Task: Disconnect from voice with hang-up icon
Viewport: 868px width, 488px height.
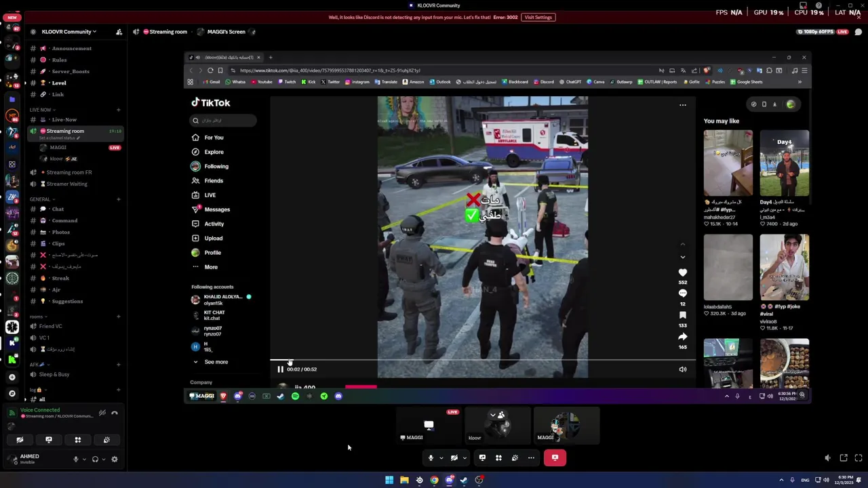Action: 115,413
